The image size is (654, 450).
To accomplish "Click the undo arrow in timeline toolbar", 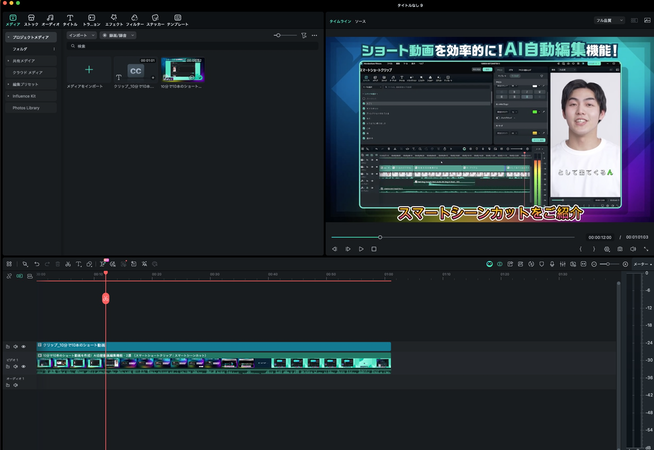I will pos(37,264).
